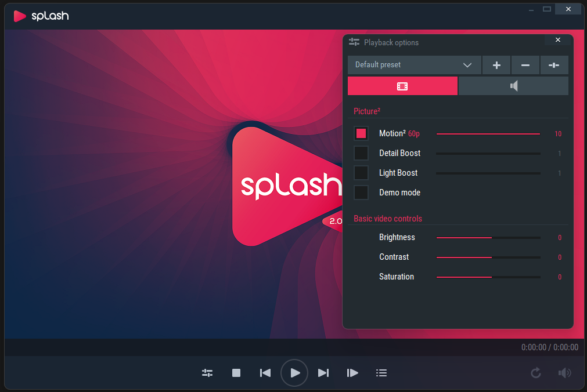This screenshot has height=392, width=587.
Task: Click the 0:00:00 / 0:00:00 time display
Action: point(550,347)
